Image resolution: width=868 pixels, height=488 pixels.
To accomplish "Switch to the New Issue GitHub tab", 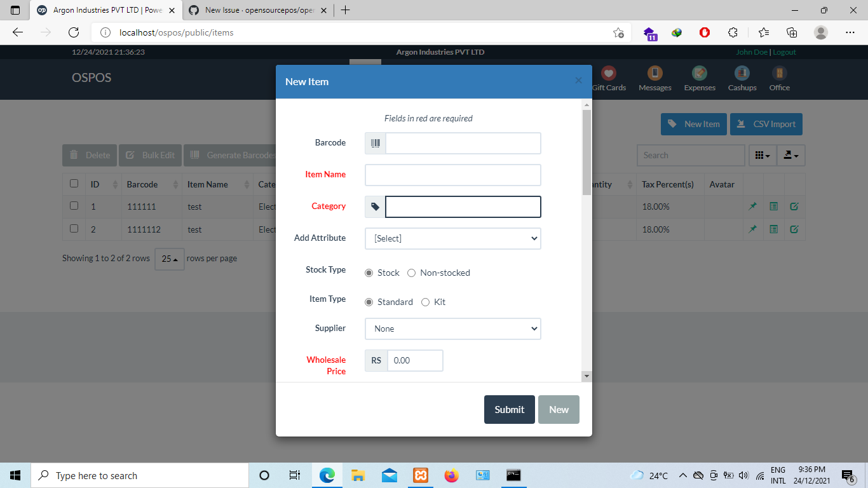I will point(254,10).
